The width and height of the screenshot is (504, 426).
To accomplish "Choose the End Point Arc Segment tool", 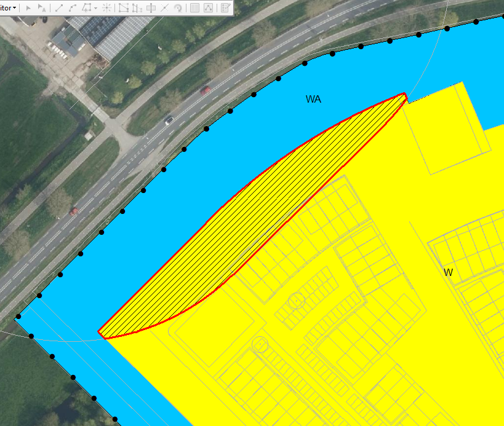I will 73,8.
